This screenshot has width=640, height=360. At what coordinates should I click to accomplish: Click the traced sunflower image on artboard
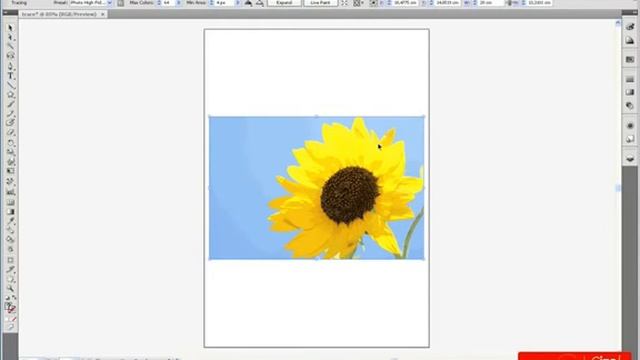[316, 188]
